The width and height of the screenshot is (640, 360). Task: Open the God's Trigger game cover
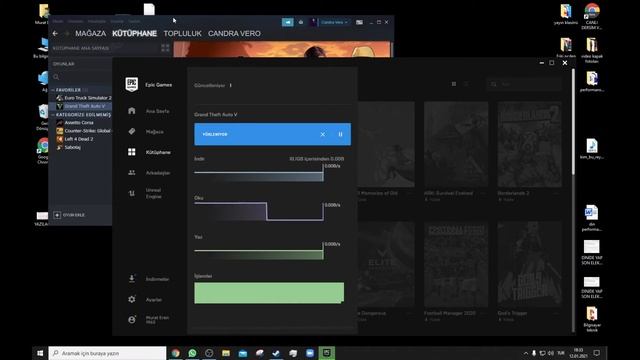coord(529,264)
